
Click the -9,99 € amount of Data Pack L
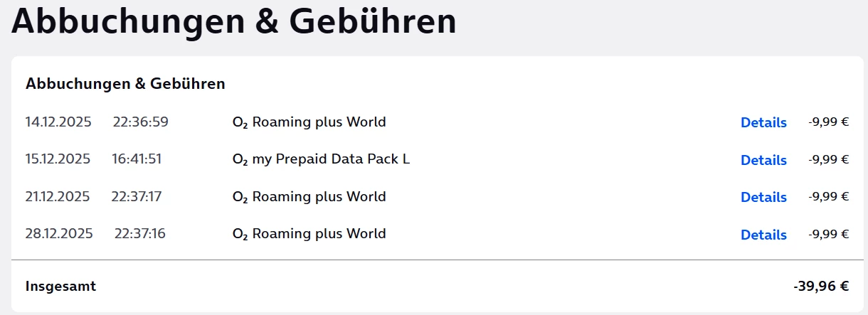coord(828,159)
